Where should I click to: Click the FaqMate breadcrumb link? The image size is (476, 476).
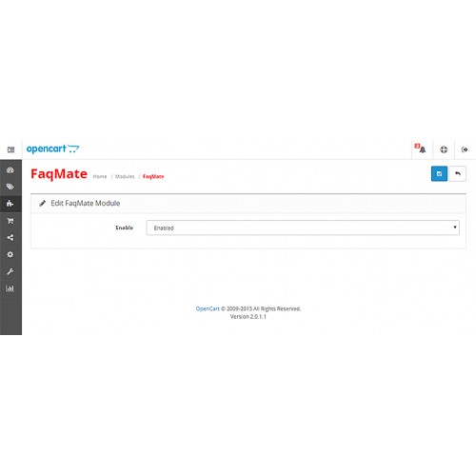click(x=153, y=176)
